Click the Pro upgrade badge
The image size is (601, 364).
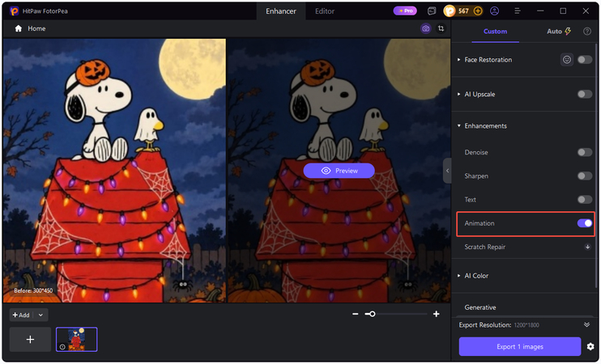[405, 11]
